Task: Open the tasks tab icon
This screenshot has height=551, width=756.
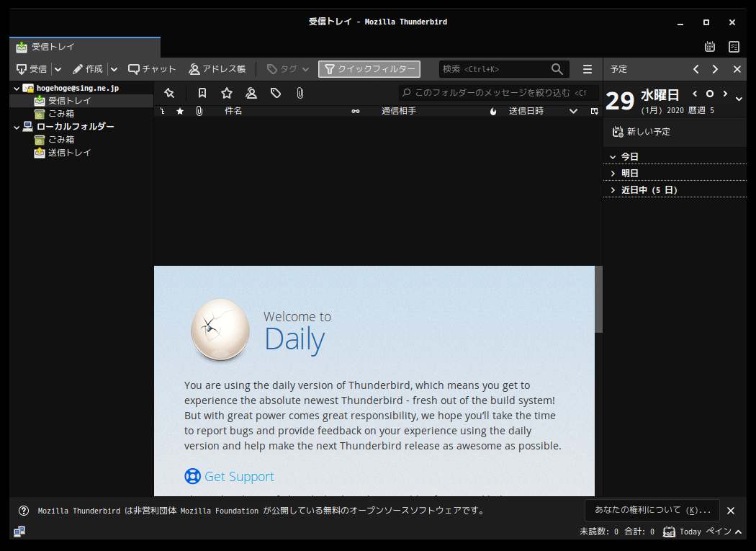Action: (x=734, y=47)
